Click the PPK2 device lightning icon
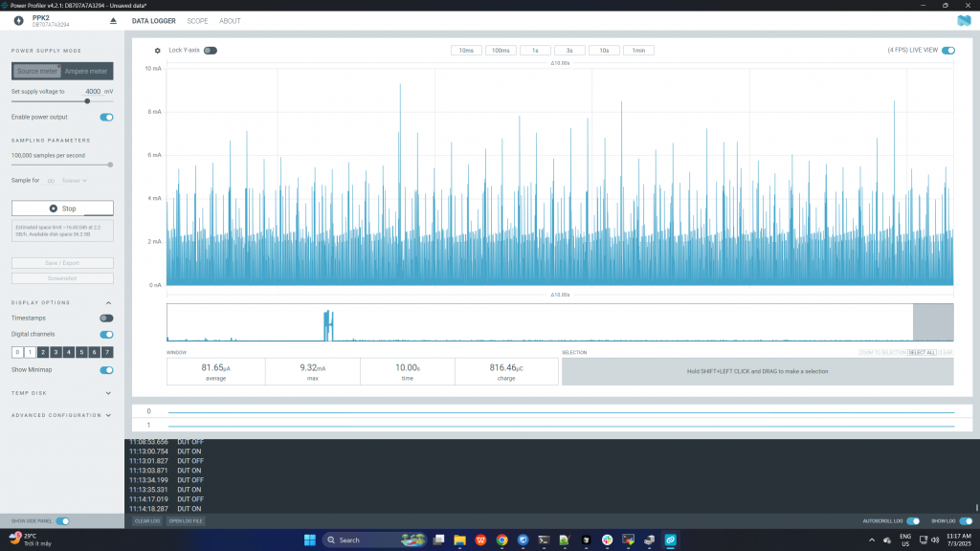980x551 pixels. (x=18, y=20)
